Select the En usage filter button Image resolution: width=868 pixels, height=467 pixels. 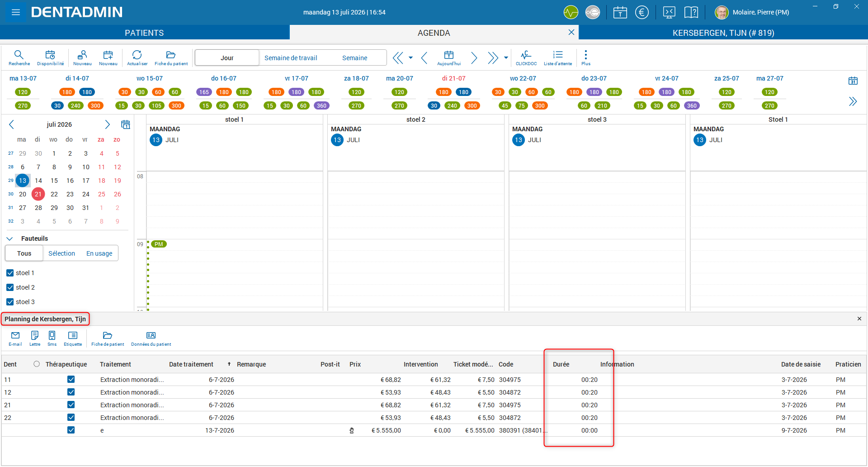tap(99, 253)
